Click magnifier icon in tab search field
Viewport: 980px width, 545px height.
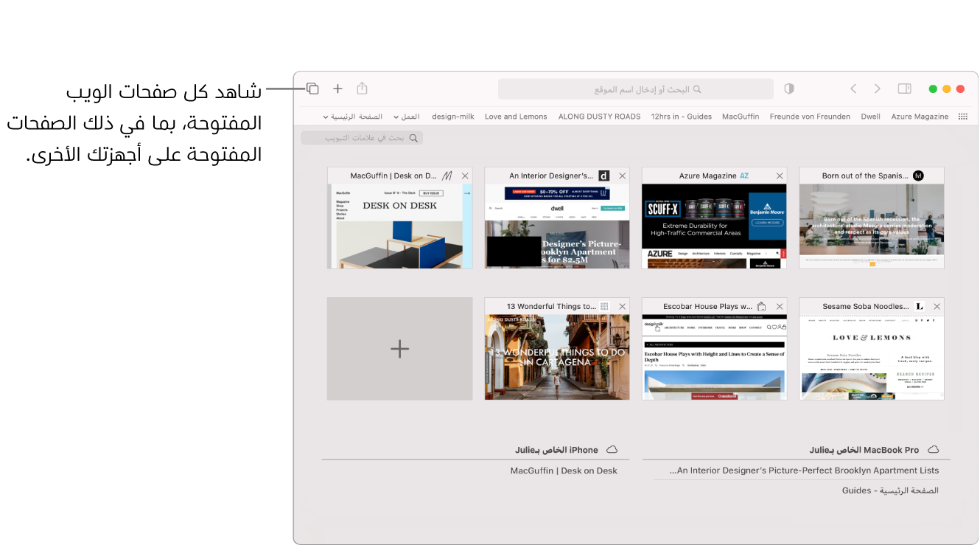click(x=413, y=138)
